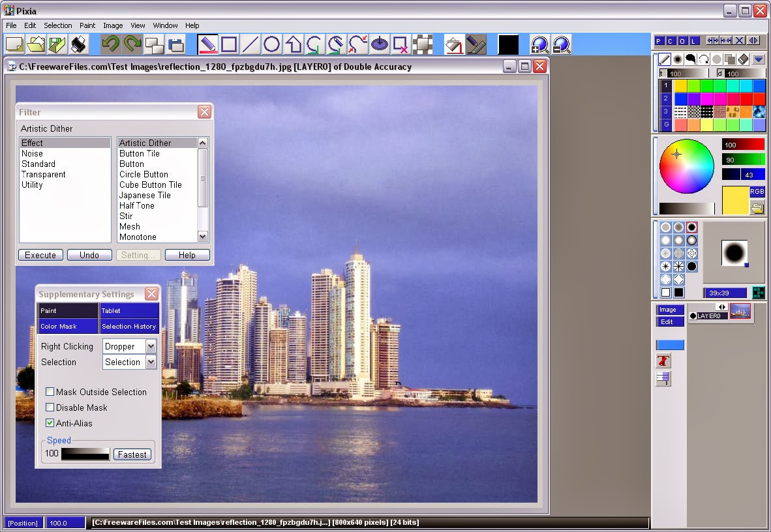Click the Copy overlapping squares icon
771x532 pixels.
154,45
